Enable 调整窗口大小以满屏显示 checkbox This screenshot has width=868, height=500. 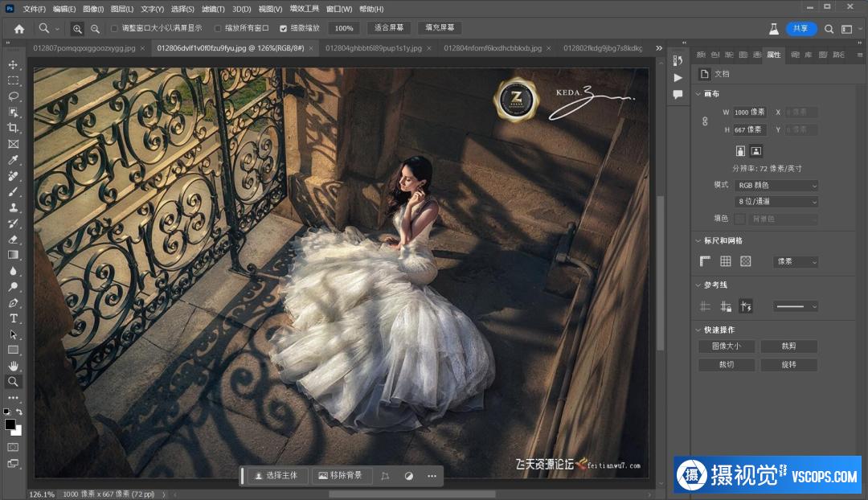coord(114,28)
